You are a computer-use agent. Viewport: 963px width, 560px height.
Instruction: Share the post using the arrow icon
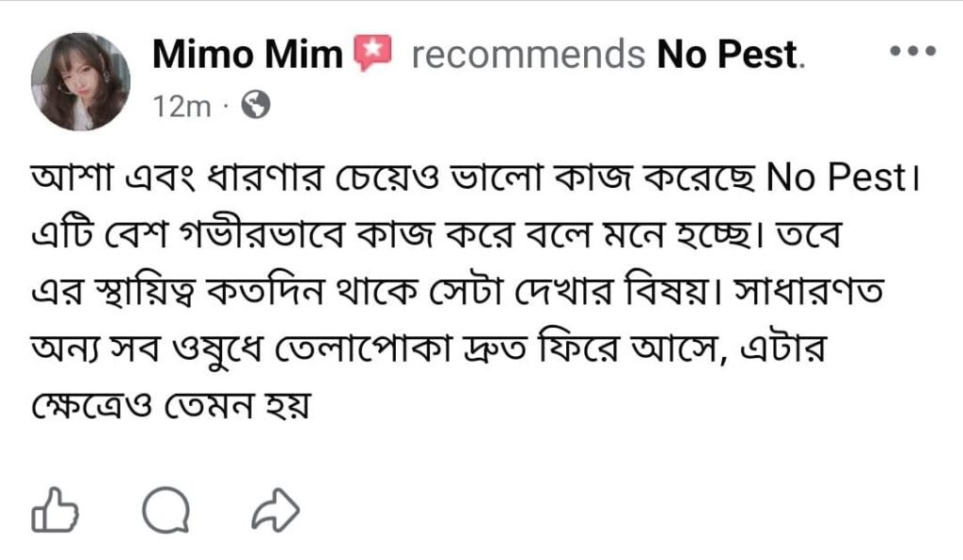[276, 511]
